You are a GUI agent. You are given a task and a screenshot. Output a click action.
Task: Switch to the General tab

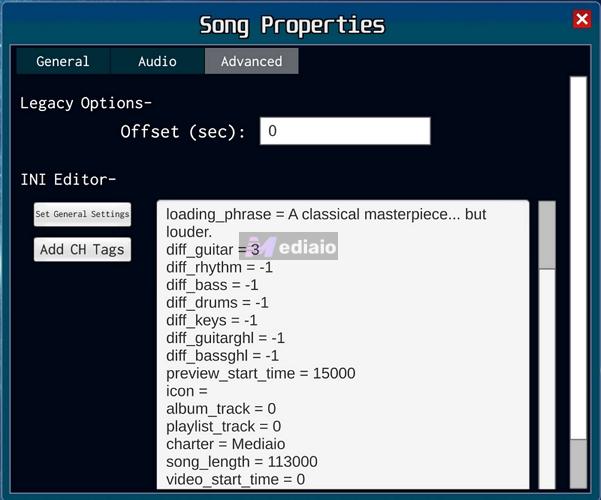click(x=63, y=61)
